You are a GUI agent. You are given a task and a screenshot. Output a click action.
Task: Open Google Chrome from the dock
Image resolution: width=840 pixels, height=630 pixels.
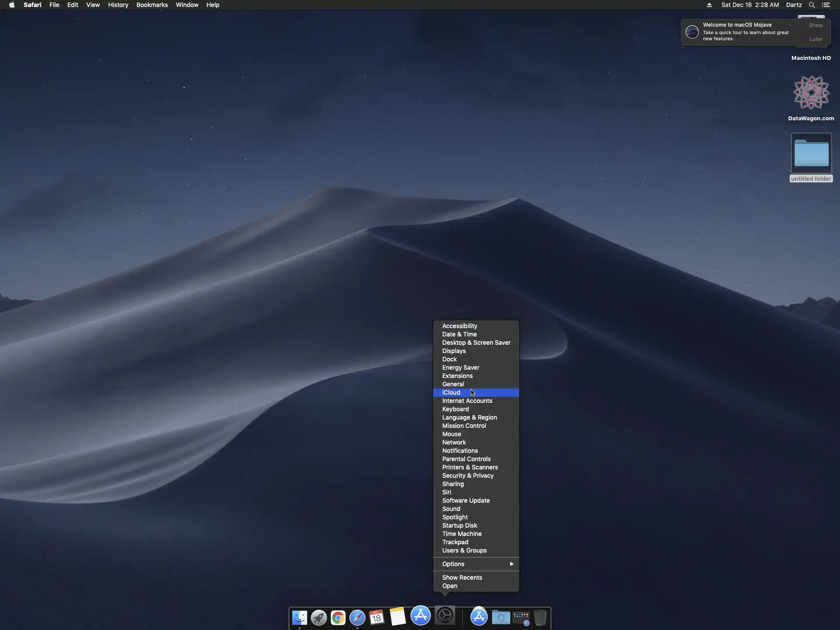pyautogui.click(x=338, y=618)
